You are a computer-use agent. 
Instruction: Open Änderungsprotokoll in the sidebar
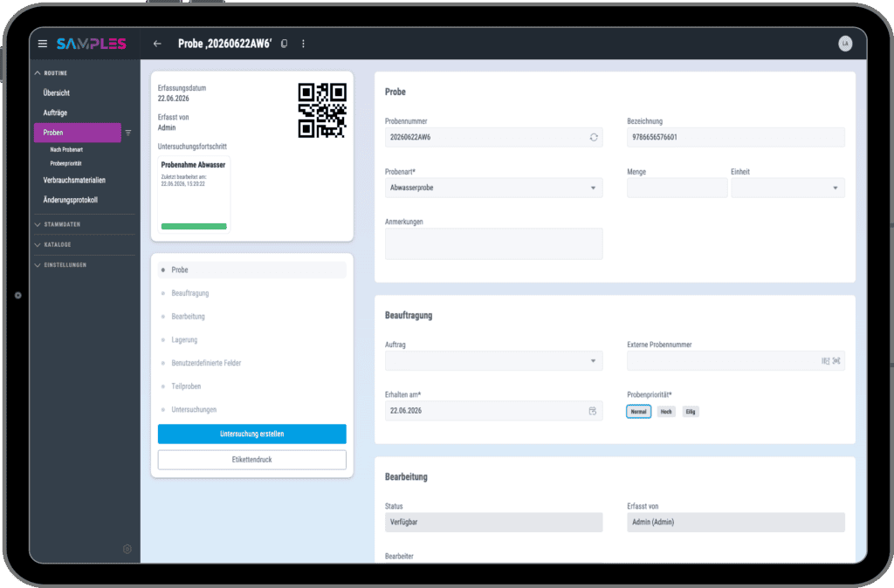click(x=70, y=200)
